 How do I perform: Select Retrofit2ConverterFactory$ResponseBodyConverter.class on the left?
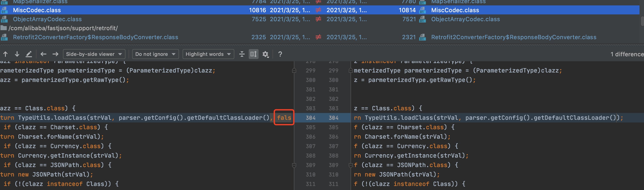pos(96,37)
